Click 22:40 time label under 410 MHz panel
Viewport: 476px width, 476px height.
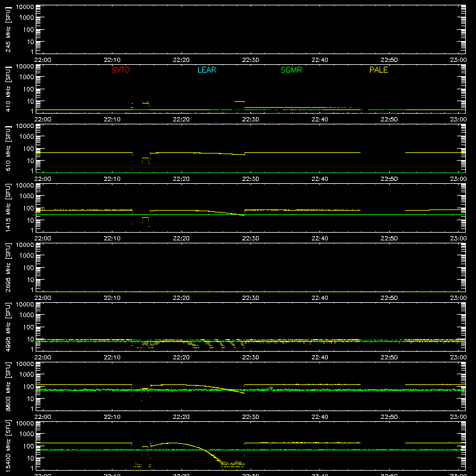point(320,120)
